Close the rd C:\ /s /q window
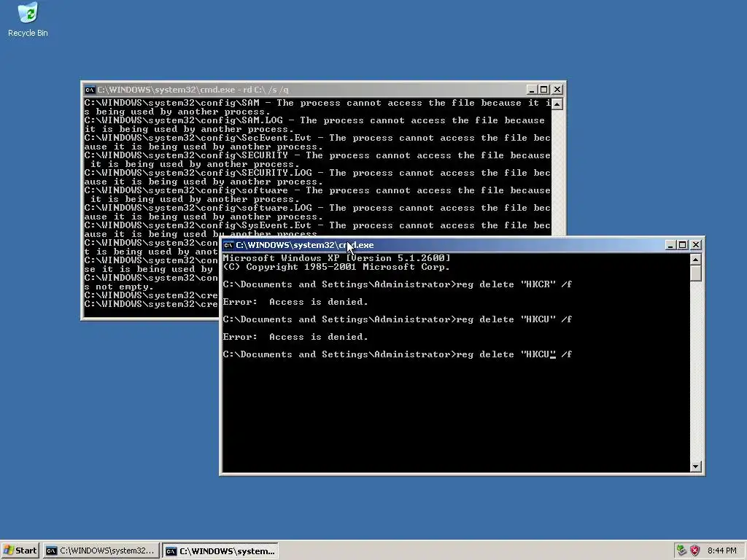This screenshot has height=560, width=747. click(557, 90)
